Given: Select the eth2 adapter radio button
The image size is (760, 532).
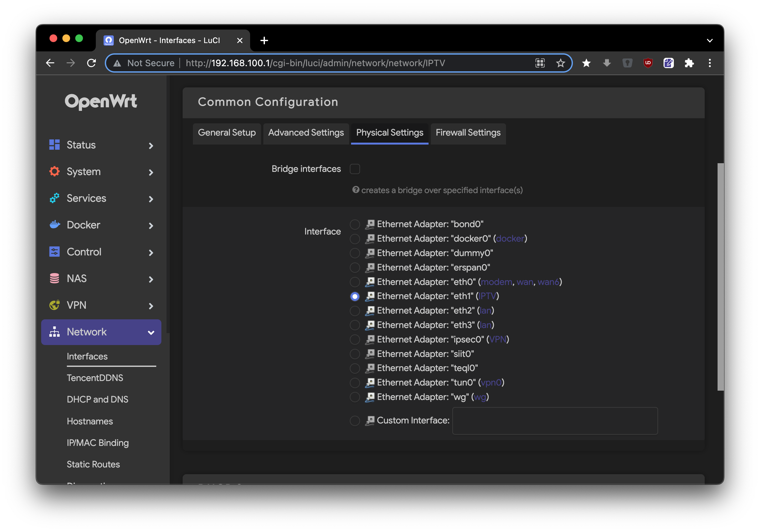Looking at the screenshot, I should [x=355, y=311].
